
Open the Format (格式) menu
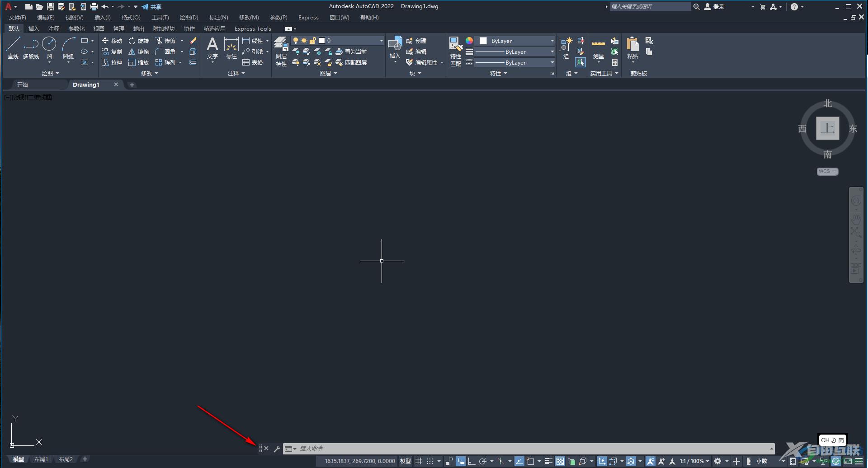[x=131, y=17]
